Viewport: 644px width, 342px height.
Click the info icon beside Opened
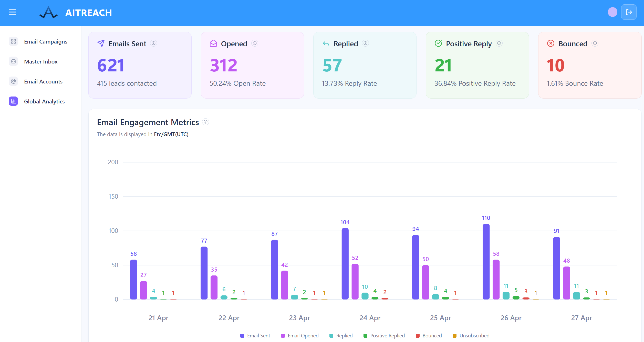[x=255, y=43]
